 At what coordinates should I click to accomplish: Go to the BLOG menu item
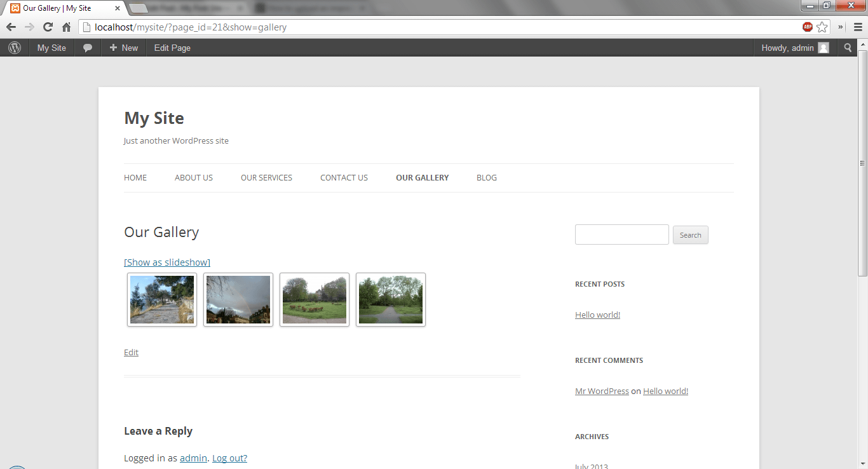(487, 178)
